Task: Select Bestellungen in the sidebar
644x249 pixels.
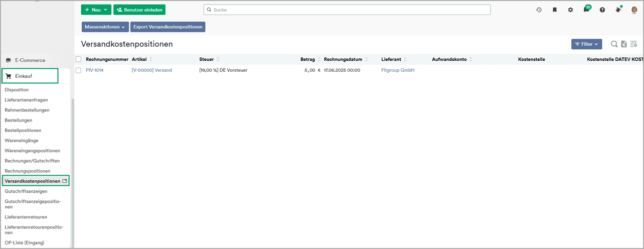Action: [19, 120]
